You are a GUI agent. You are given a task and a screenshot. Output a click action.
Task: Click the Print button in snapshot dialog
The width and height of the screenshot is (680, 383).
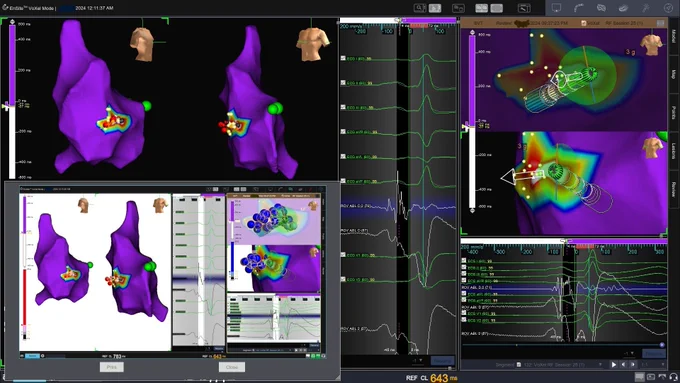click(x=111, y=367)
